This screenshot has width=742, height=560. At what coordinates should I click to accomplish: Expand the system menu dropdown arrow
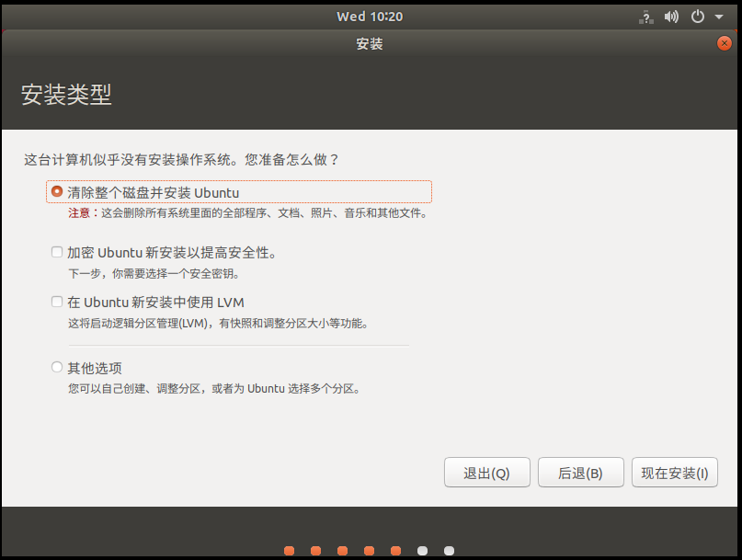[x=719, y=17]
